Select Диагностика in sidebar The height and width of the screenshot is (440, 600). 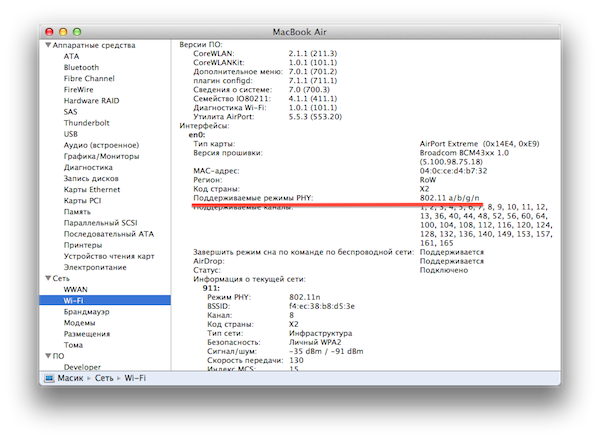click(88, 167)
